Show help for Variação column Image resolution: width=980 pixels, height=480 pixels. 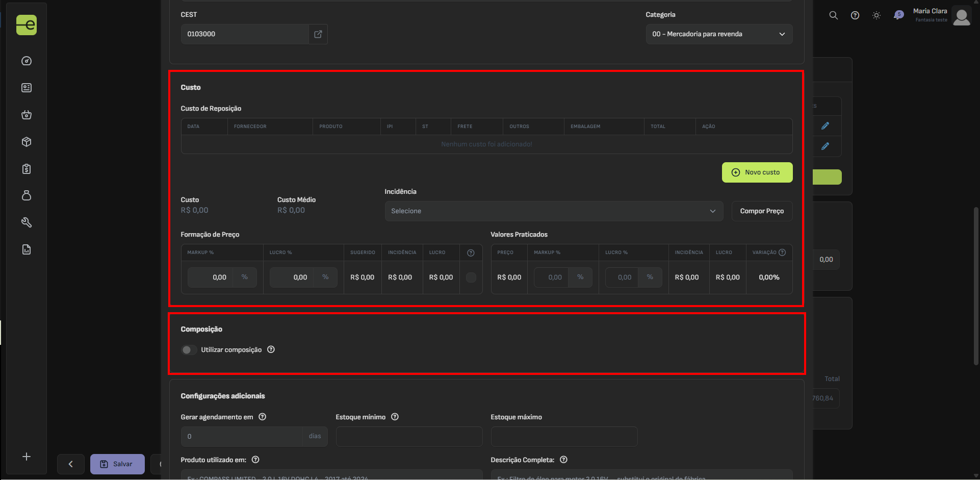pyautogui.click(x=782, y=252)
